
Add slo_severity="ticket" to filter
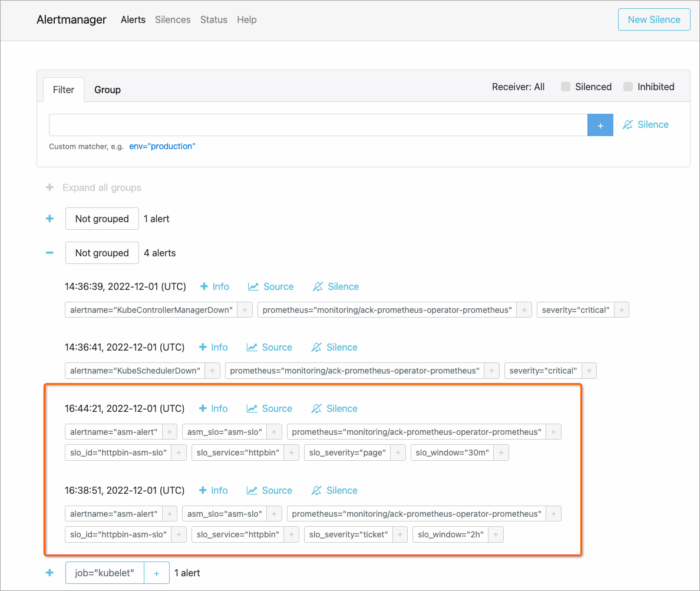click(x=400, y=534)
